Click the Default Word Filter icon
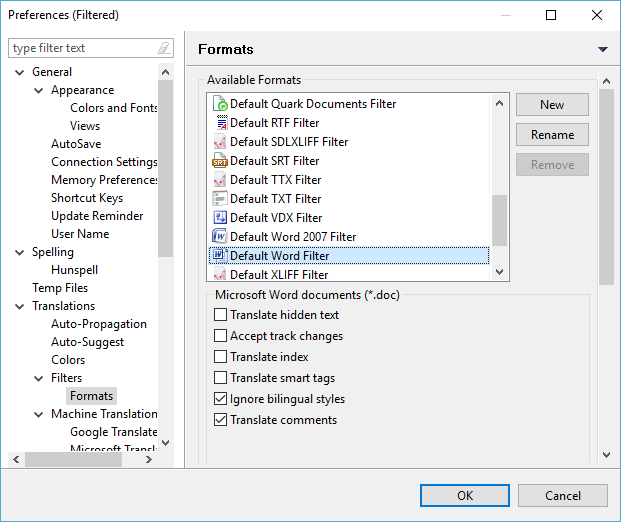This screenshot has width=621, height=522. pos(220,255)
